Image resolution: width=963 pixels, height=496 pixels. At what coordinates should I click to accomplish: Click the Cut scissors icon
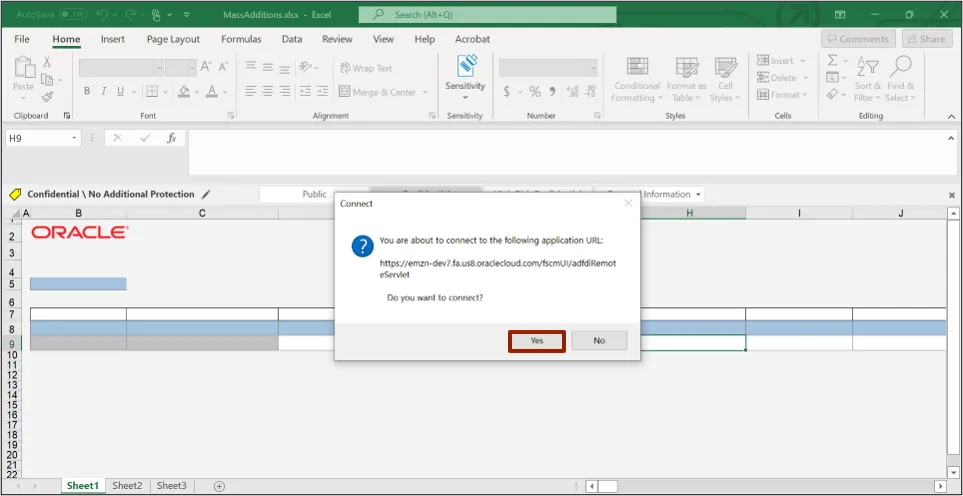[x=47, y=62]
